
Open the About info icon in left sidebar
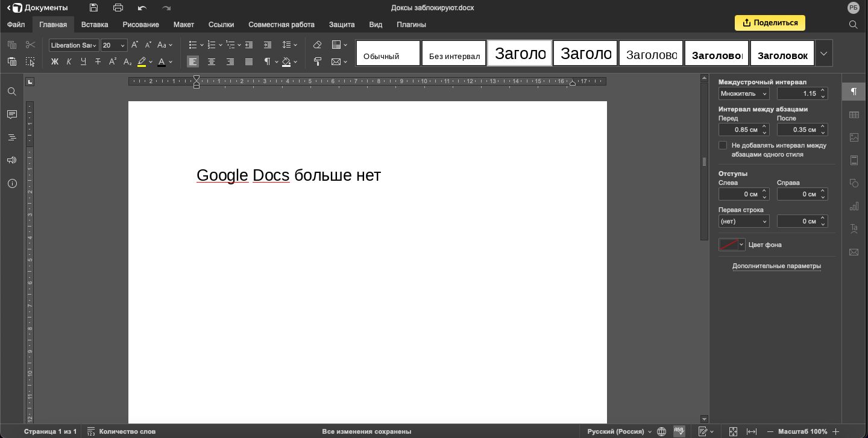[x=11, y=183]
